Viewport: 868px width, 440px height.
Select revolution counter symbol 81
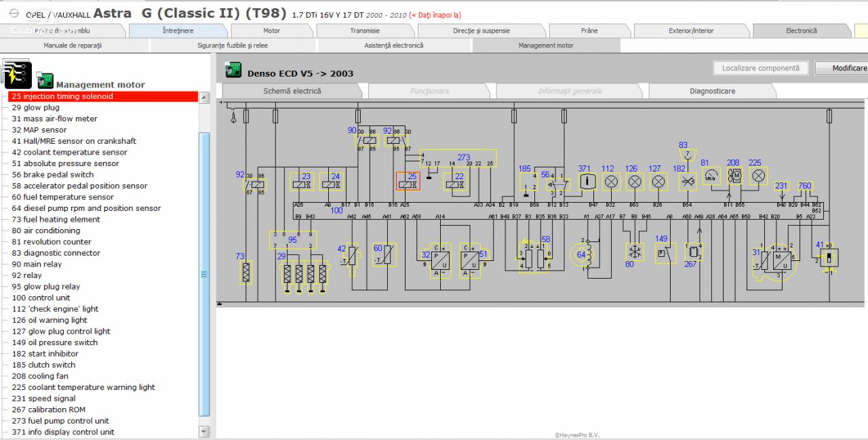click(711, 176)
